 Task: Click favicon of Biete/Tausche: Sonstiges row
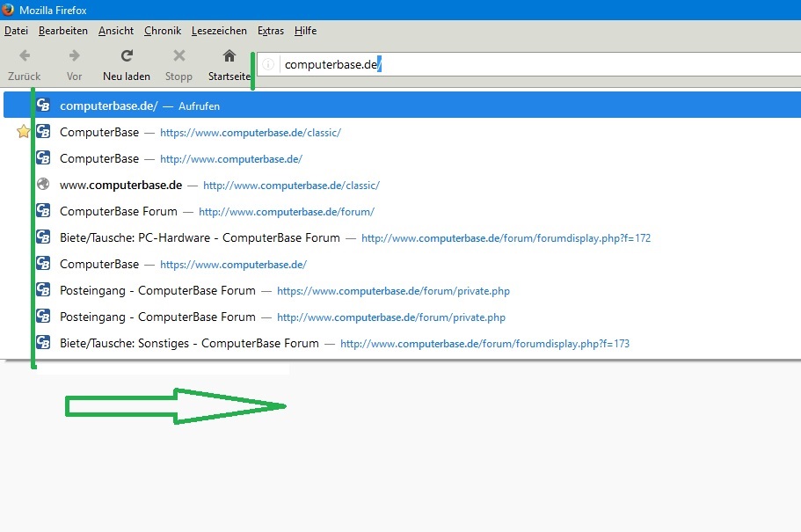tap(43, 342)
